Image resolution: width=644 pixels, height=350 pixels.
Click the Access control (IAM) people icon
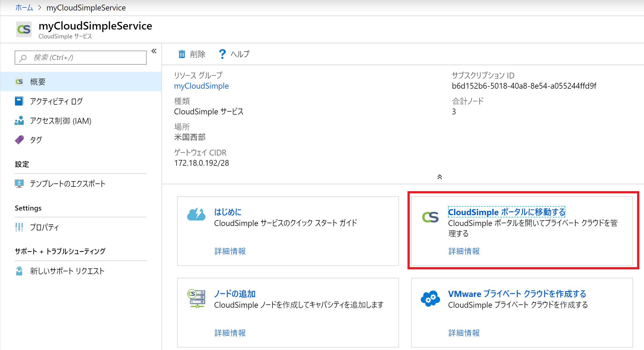(x=19, y=121)
